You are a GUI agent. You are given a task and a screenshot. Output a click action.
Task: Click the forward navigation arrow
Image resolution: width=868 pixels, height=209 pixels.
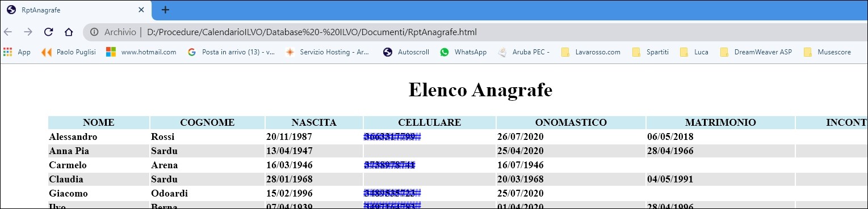28,32
